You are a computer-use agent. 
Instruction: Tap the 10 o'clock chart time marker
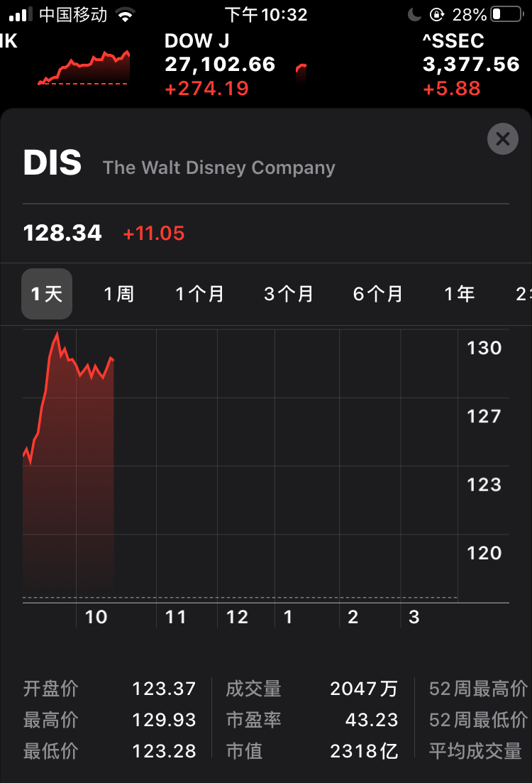(x=96, y=617)
